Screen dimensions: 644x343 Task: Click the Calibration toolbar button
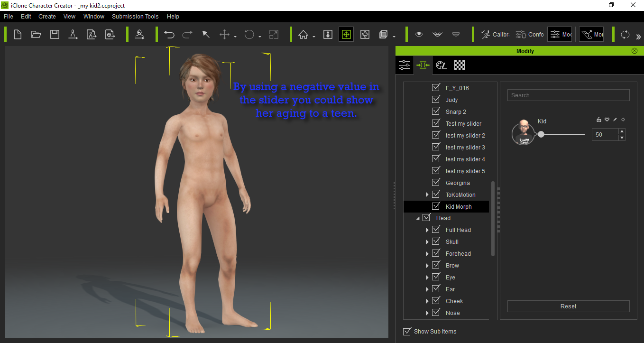pos(495,34)
